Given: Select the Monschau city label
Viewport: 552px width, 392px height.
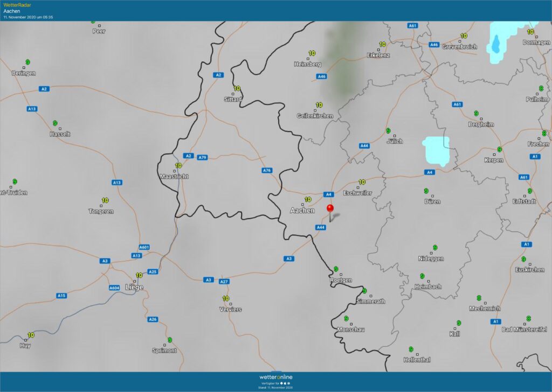Looking at the screenshot, I should pyautogui.click(x=351, y=330).
